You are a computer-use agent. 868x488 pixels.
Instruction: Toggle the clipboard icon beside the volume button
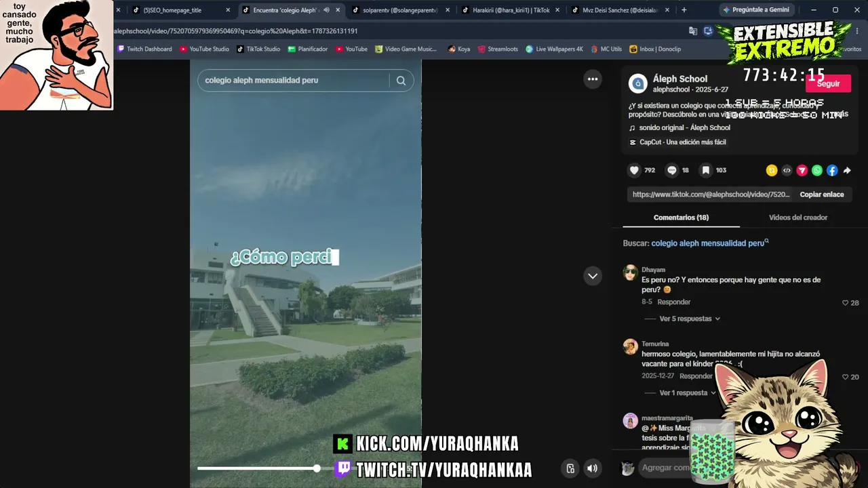(x=570, y=468)
